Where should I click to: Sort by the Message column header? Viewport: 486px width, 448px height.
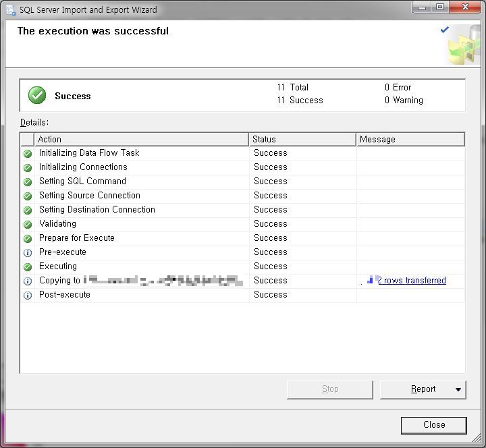point(410,140)
